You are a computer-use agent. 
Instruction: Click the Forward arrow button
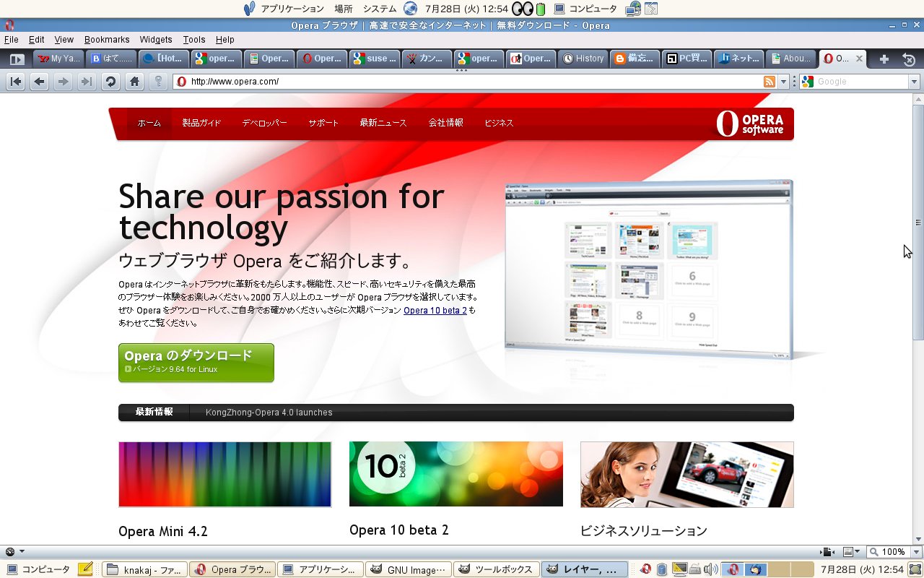(64, 82)
